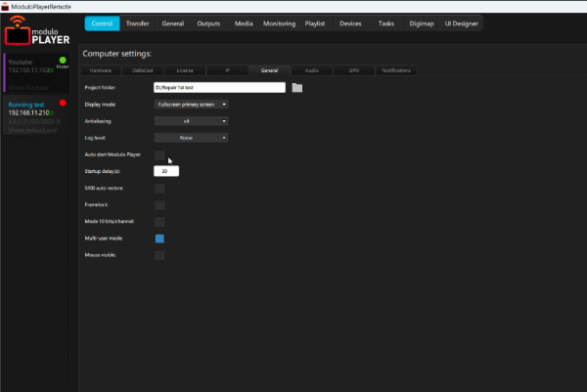Disable the Multi-user mode checkbox
The image size is (587, 392).
pos(159,238)
